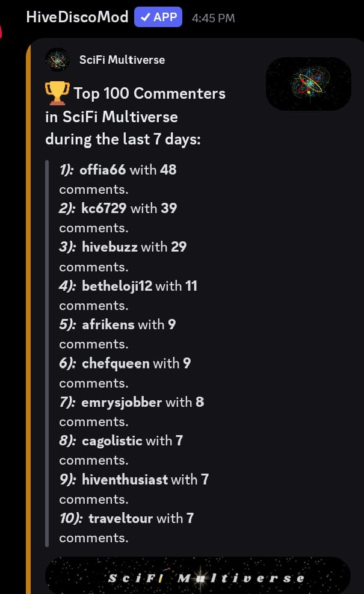Open the galaxy thumbnail image in embed
The height and width of the screenshot is (594, 364).
pos(308,84)
